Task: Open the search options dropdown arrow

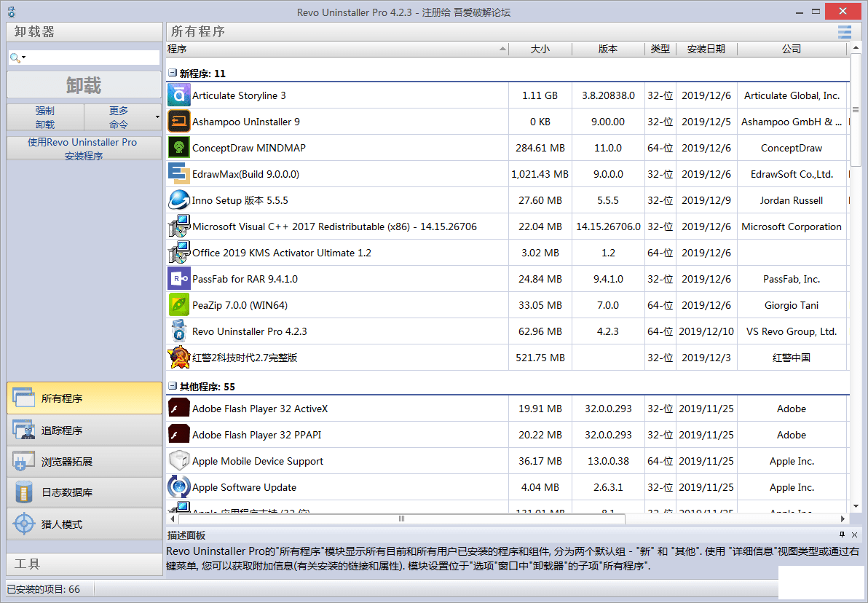Action: click(x=24, y=58)
